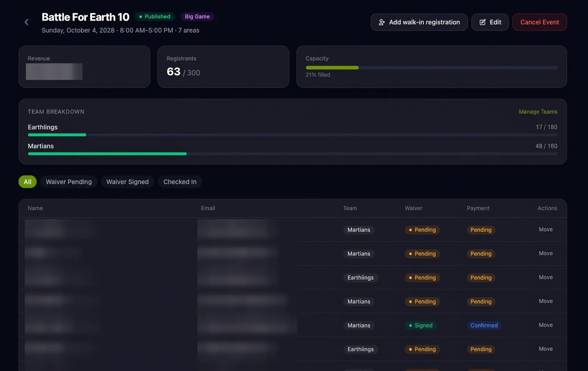Click the Signed waiver badge
The width and height of the screenshot is (588, 371).
tap(420, 325)
